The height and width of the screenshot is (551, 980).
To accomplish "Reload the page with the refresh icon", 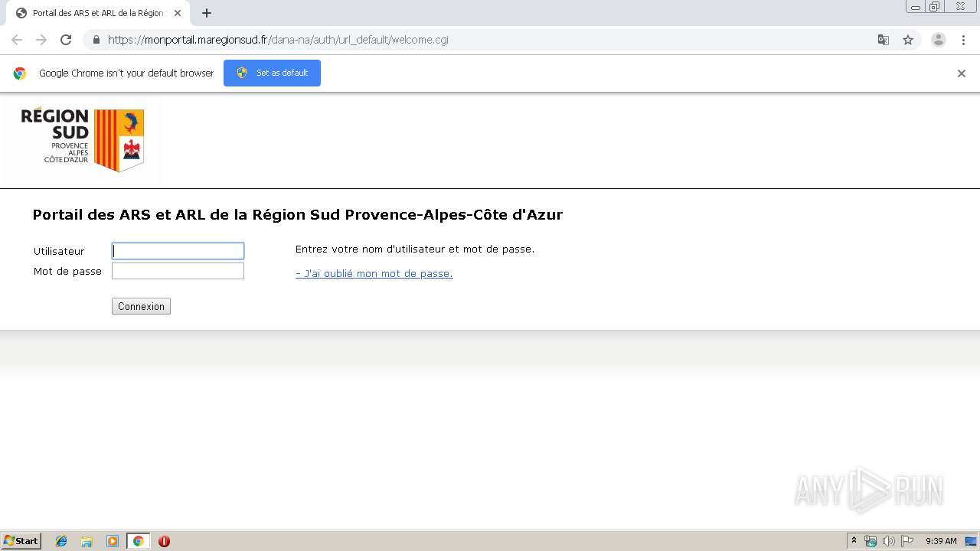I will click(x=66, y=40).
